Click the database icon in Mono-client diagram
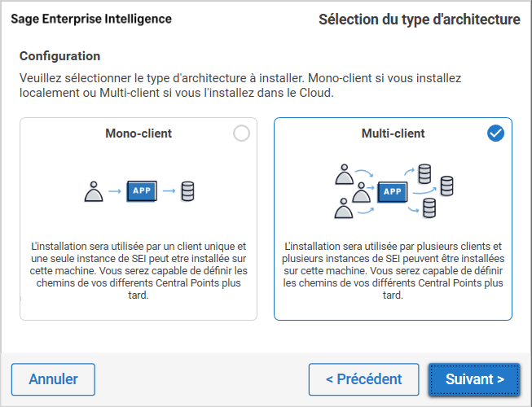532x407 pixels. [187, 192]
